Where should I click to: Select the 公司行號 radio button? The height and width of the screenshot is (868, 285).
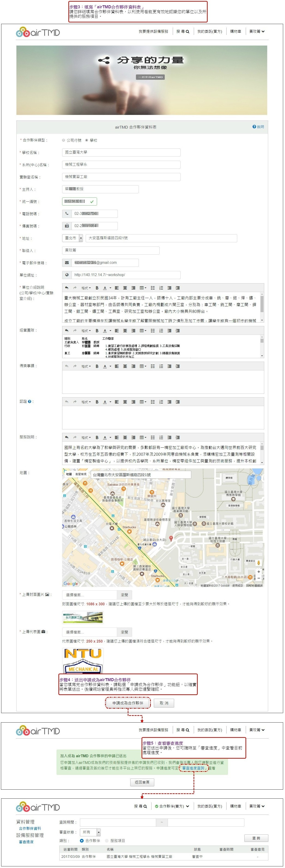pyautogui.click(x=64, y=140)
